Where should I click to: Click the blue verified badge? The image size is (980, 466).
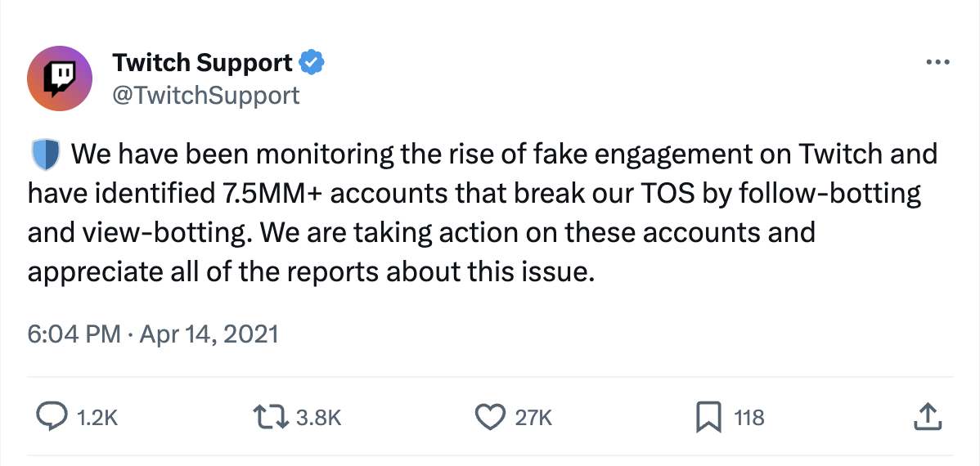(x=312, y=62)
